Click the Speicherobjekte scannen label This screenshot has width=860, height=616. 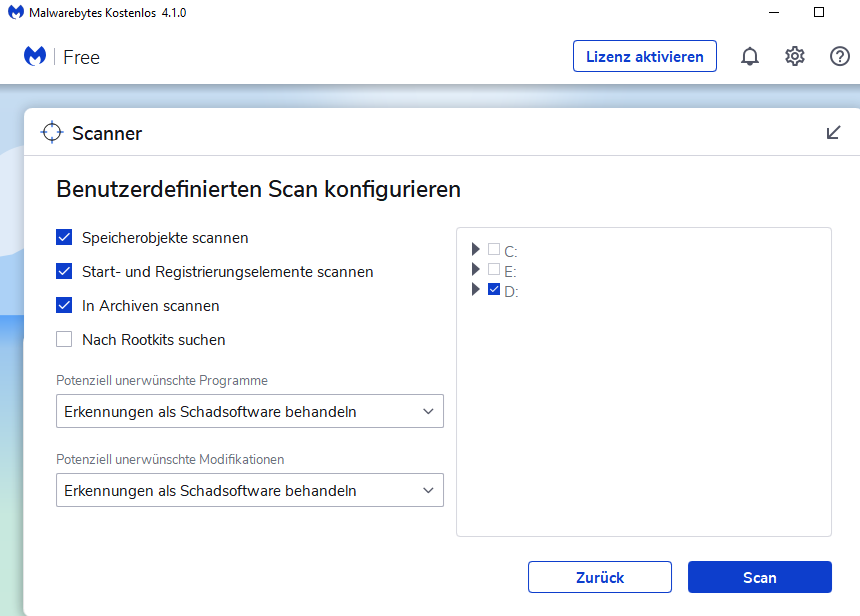pyautogui.click(x=165, y=238)
